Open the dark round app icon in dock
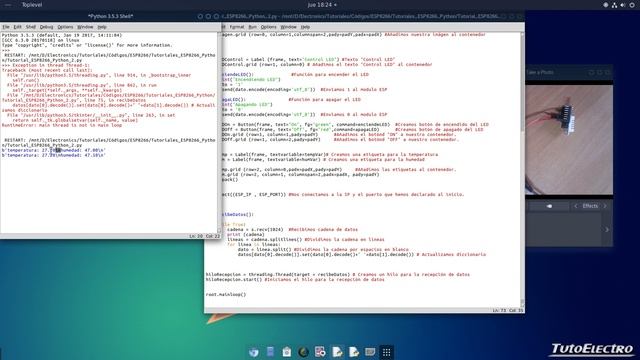Screen dimensions: 640x360 tap(303, 352)
